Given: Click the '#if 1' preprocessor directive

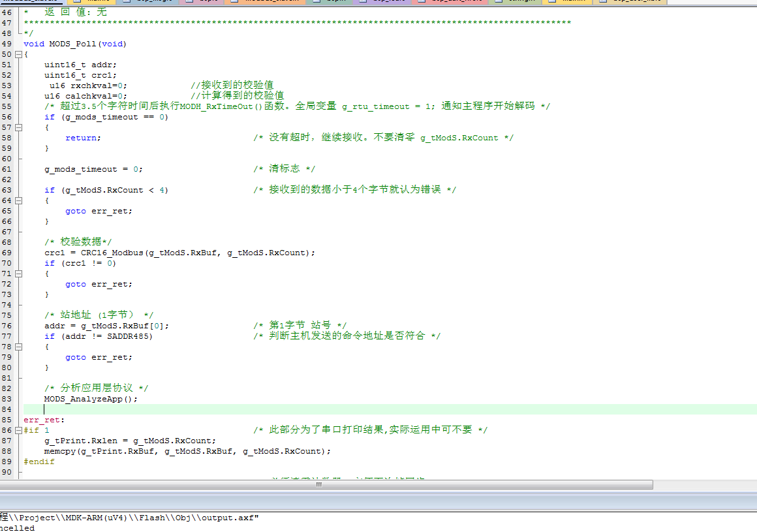Looking at the screenshot, I should click(36, 430).
